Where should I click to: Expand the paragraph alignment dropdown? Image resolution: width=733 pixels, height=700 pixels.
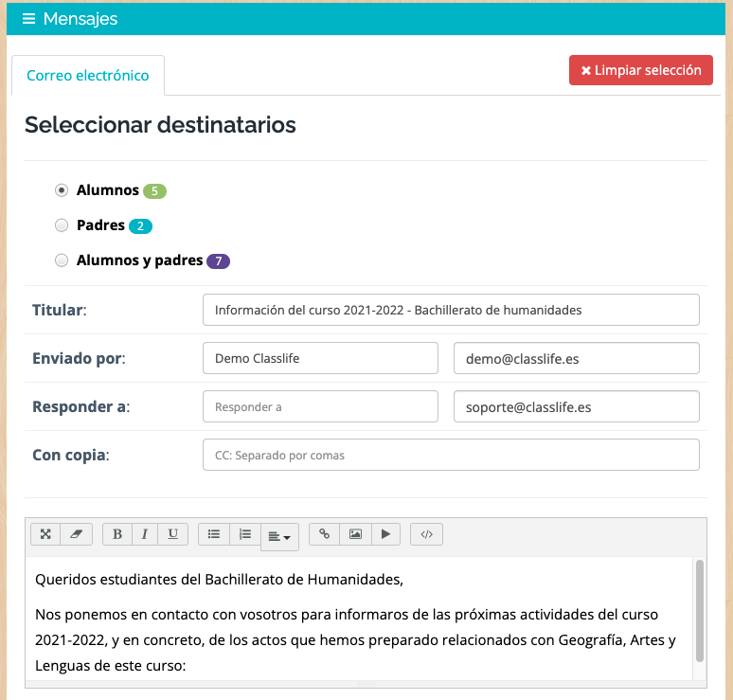[279, 537]
